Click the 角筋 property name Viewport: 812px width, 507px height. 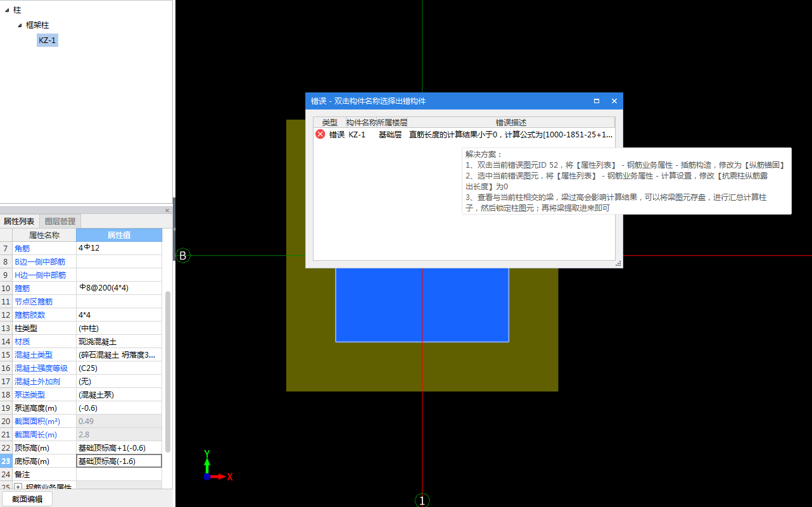22,248
